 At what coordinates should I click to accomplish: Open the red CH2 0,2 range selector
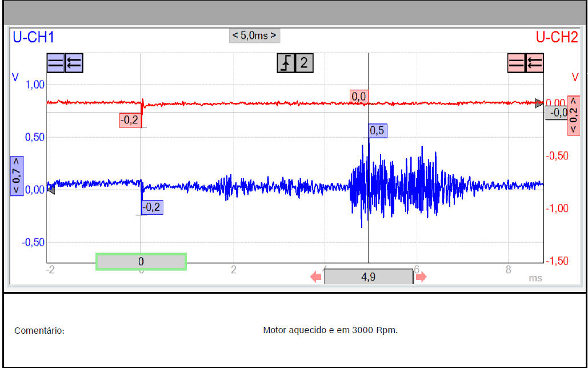coord(573,116)
